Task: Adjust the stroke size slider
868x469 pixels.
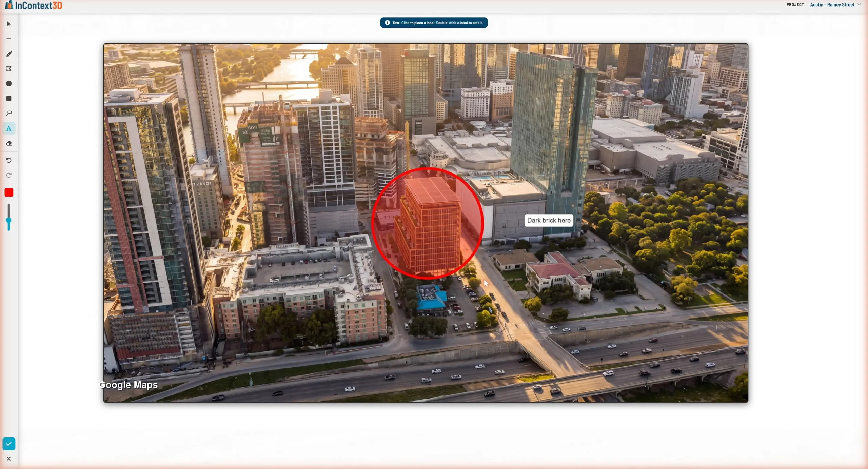Action: pos(9,217)
